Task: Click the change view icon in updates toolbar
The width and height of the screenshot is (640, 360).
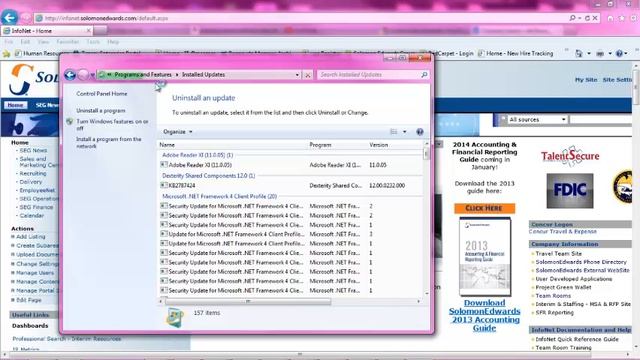Action: point(393,132)
